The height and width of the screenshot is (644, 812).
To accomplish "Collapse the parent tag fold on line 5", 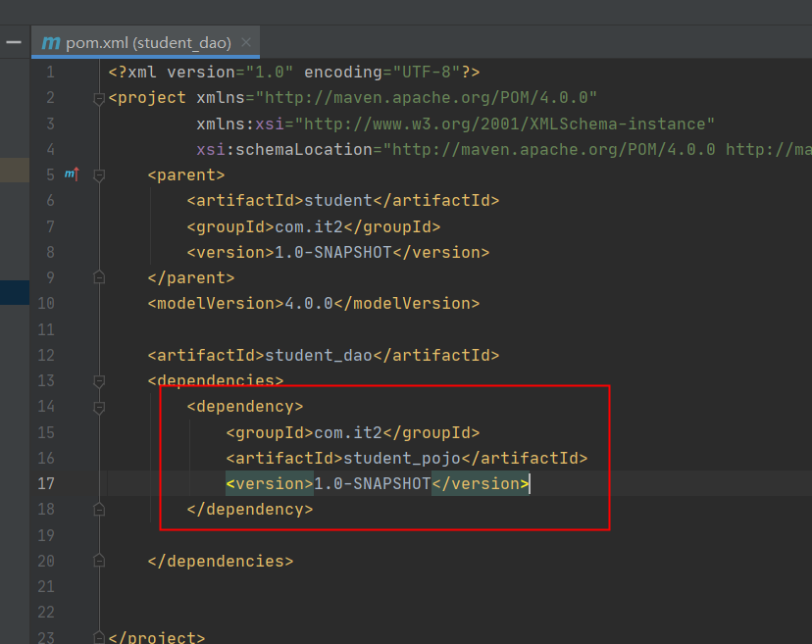I will click(99, 175).
